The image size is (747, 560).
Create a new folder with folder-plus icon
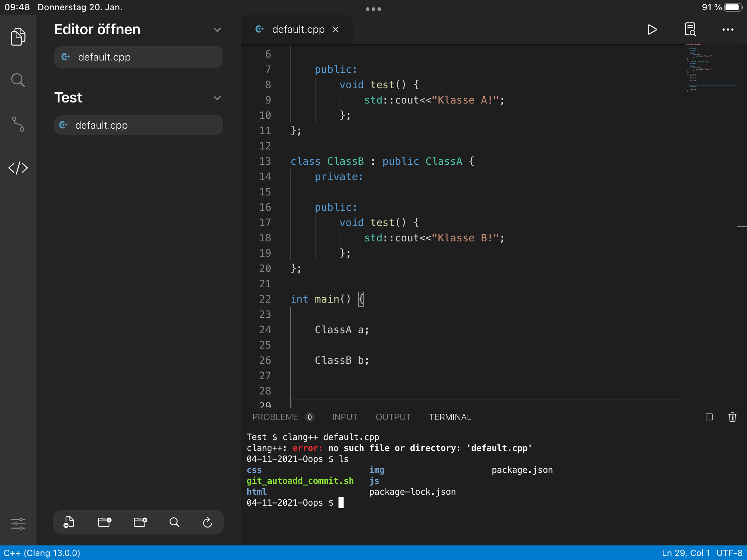pos(104,522)
